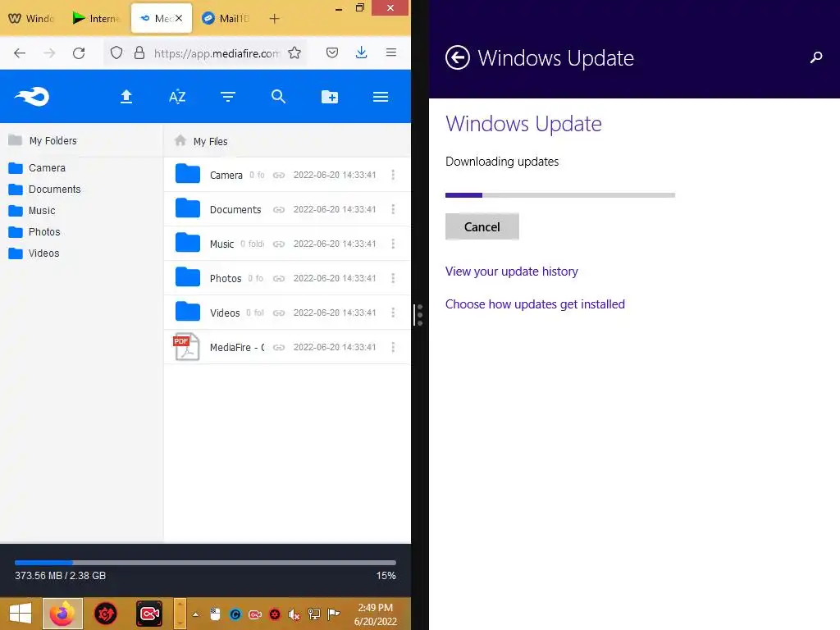Click share link icon for Photos
This screenshot has height=630, width=840.
point(279,279)
